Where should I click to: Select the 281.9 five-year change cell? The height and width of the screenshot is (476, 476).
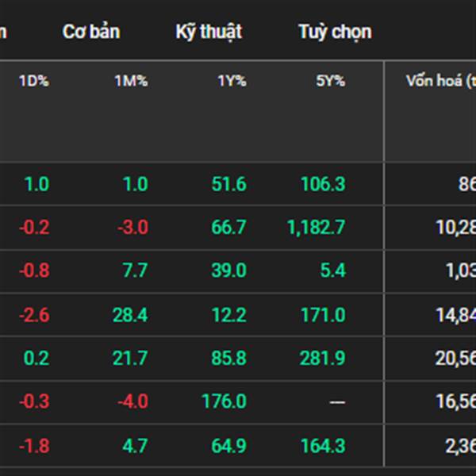click(x=323, y=359)
